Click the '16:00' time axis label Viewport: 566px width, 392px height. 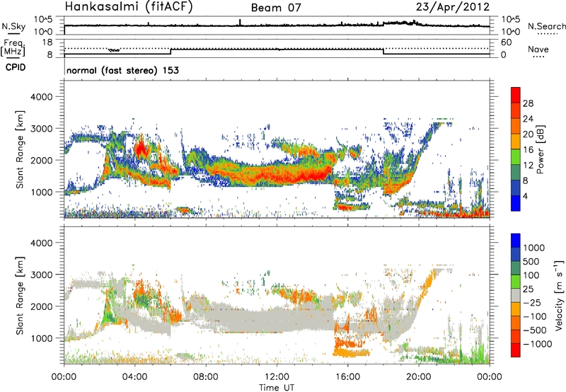pos(347,377)
